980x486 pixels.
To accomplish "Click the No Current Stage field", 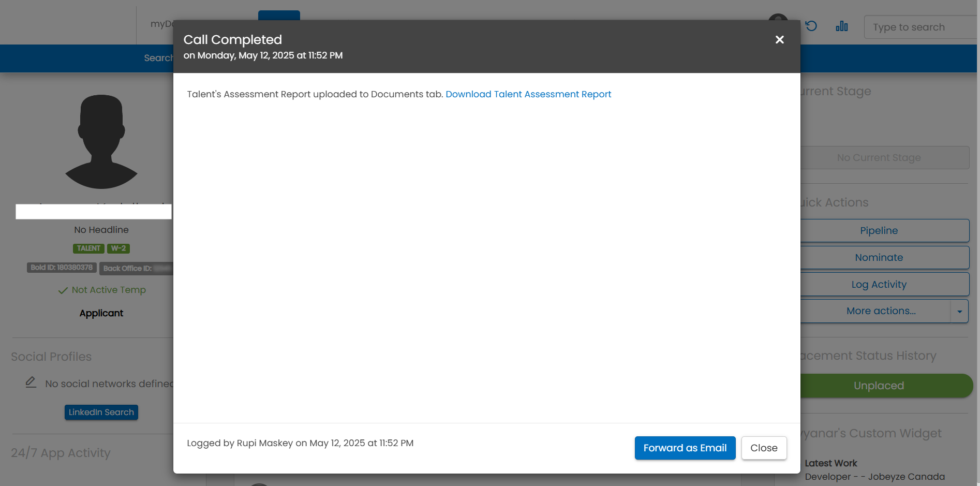I will [884, 157].
